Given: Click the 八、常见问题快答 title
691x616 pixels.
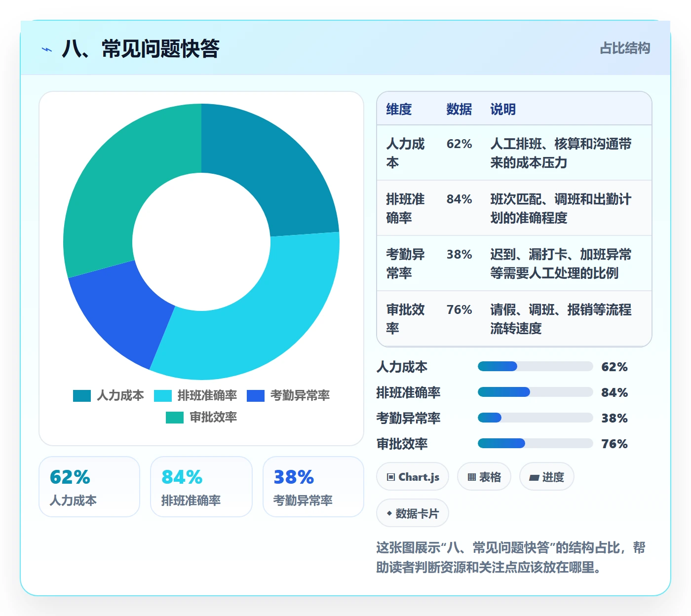Looking at the screenshot, I should tap(141, 49).
